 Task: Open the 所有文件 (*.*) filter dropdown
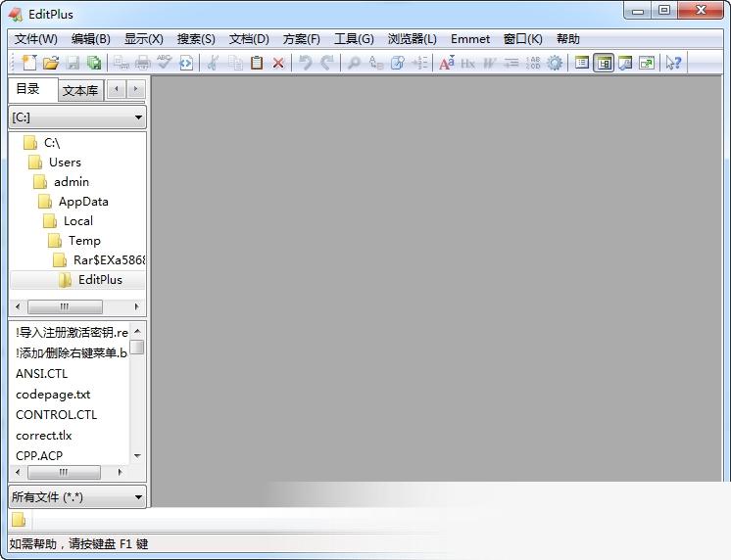click(77, 496)
